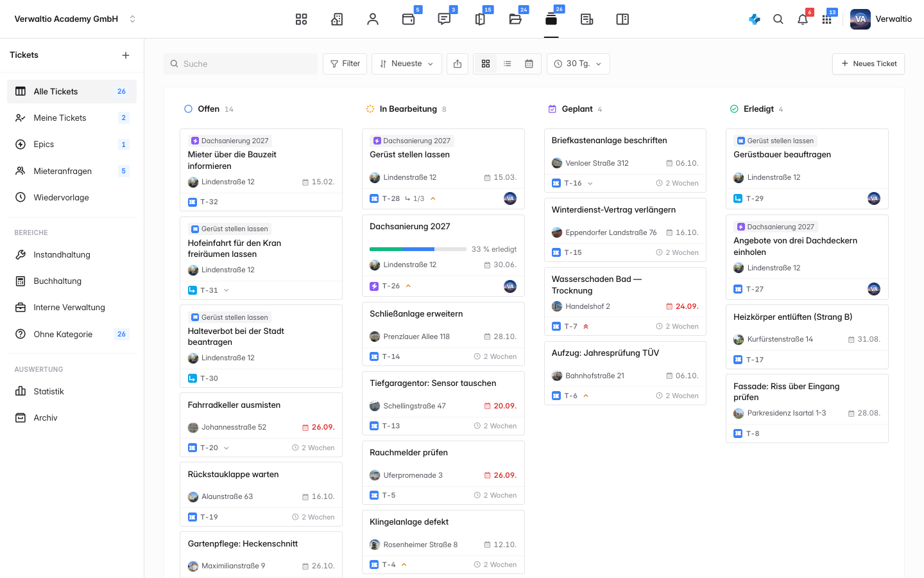Open the newspaper icon in top navigation
This screenshot has width=924, height=578.
click(x=586, y=19)
